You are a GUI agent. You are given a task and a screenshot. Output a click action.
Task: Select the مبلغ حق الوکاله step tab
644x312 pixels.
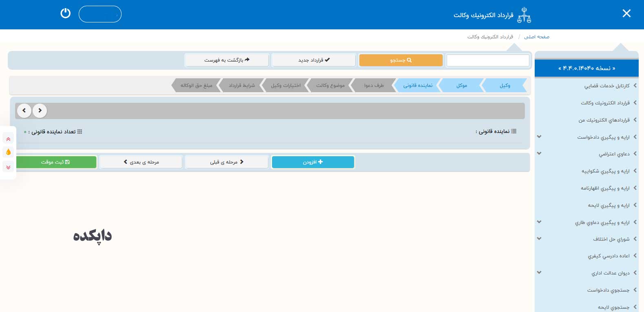196,85
